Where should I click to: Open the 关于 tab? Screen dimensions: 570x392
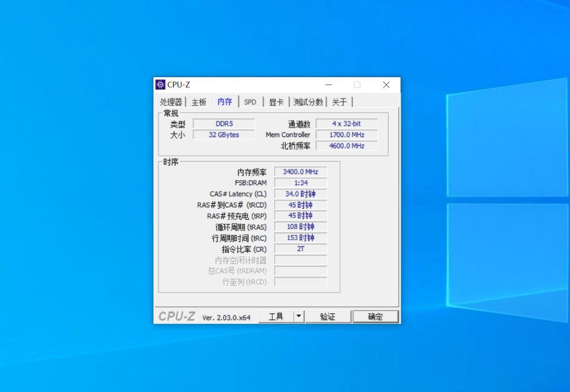coord(339,101)
